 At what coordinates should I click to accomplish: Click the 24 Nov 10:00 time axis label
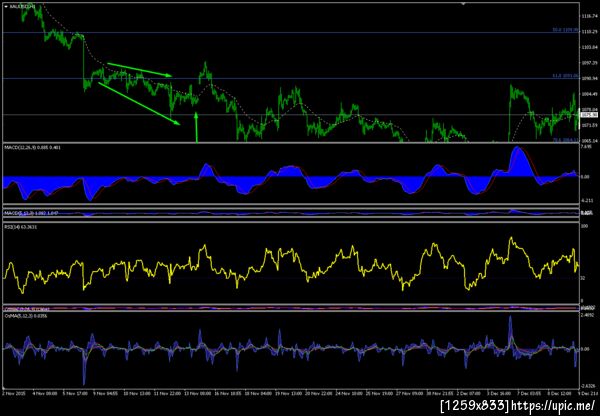pos(348,393)
